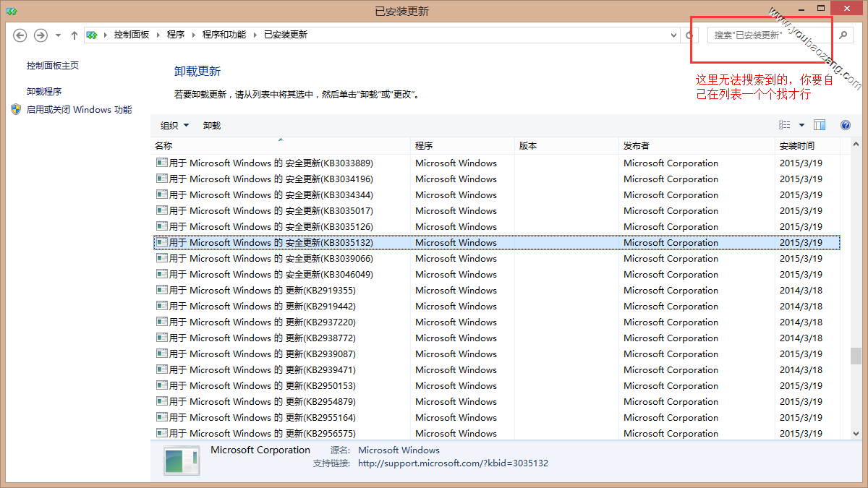Select 已安装更新 in the breadcrumb
This screenshot has height=488, width=868.
point(286,35)
